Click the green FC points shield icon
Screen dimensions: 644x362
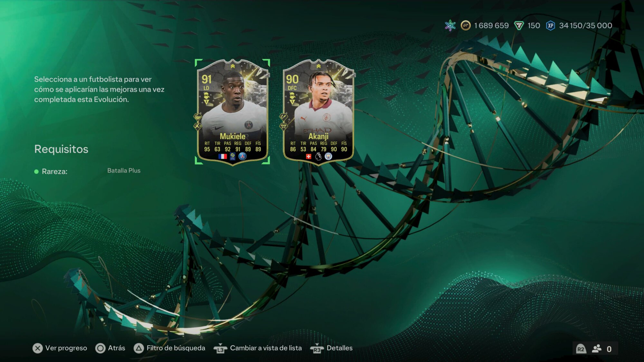pos(519,25)
